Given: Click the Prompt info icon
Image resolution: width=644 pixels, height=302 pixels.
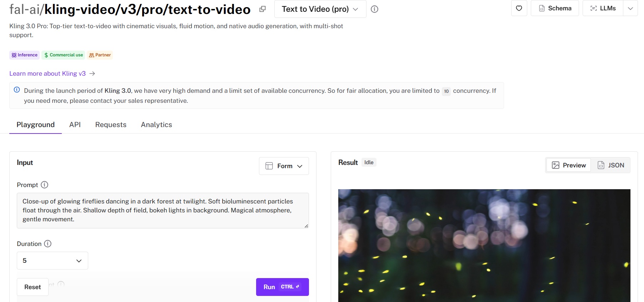Looking at the screenshot, I should coord(44,185).
